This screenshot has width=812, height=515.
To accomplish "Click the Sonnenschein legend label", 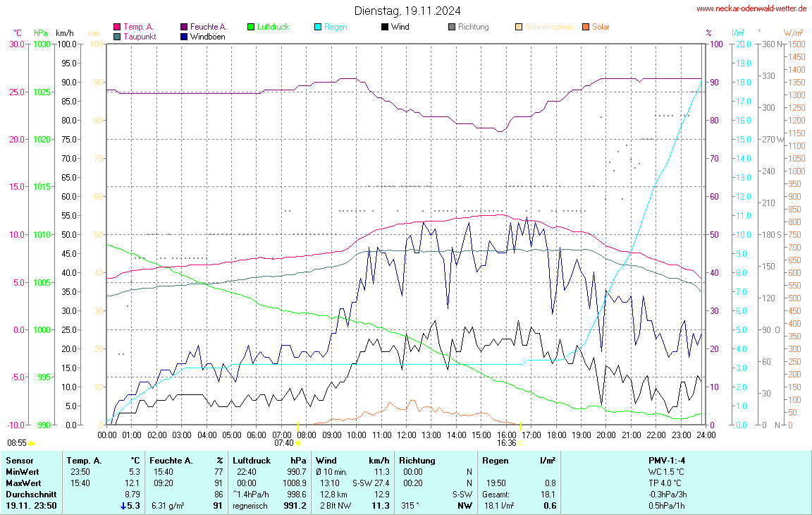I will coord(548,27).
